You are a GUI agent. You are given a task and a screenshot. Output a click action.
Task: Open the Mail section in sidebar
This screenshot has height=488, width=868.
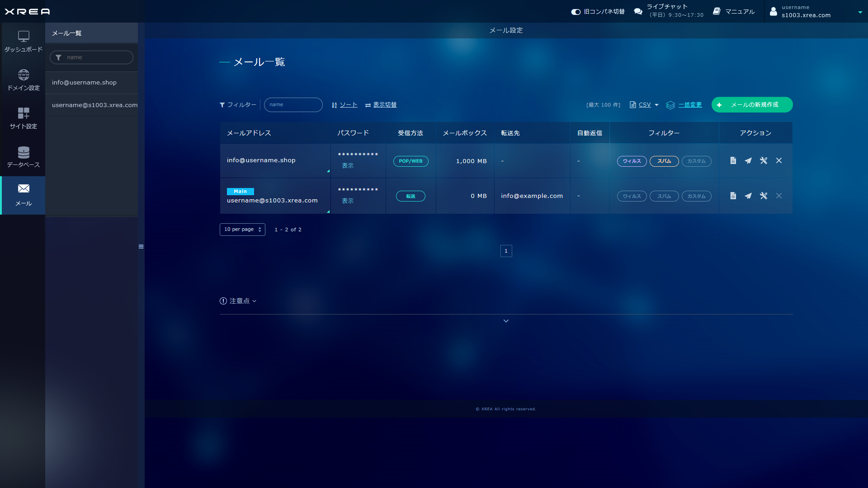[24, 195]
